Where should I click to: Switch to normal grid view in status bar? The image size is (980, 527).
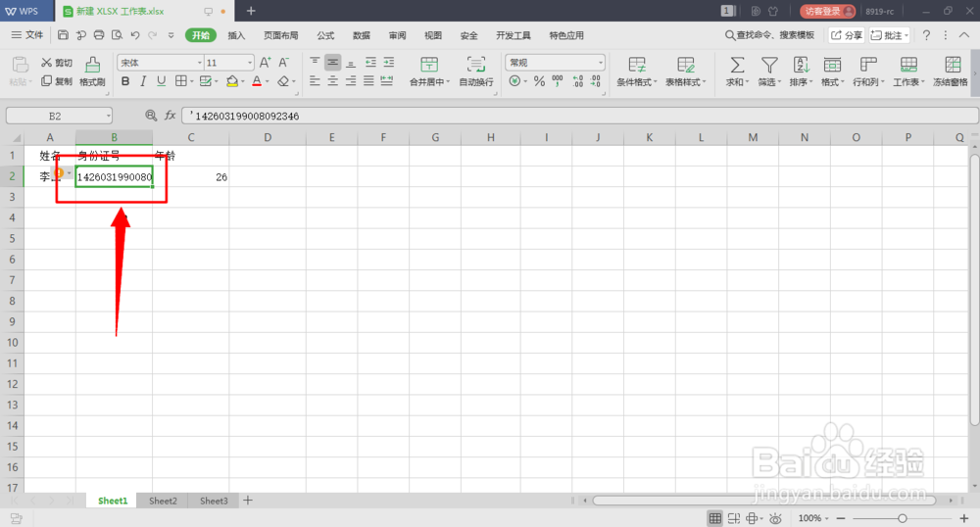click(x=715, y=518)
